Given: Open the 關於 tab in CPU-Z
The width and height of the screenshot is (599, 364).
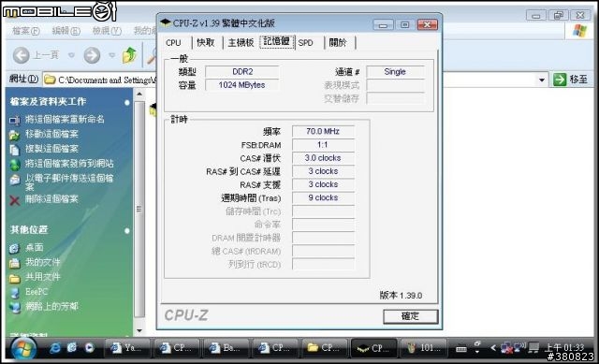Looking at the screenshot, I should pos(338,43).
